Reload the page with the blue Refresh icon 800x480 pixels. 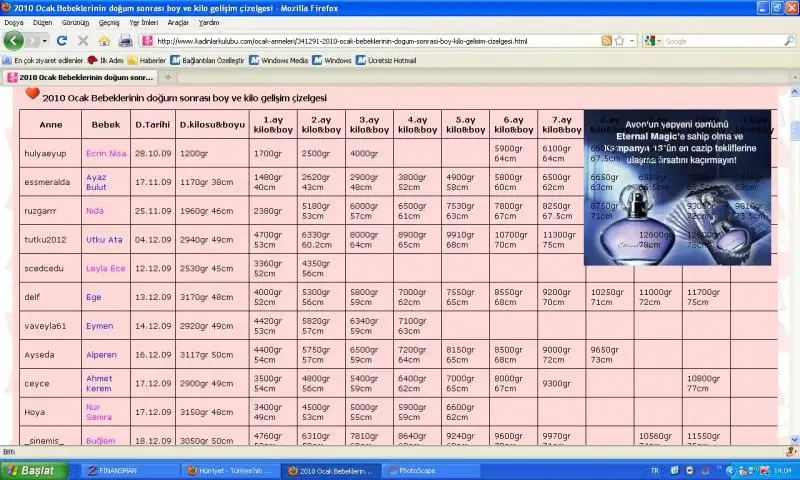pyautogui.click(x=62, y=41)
